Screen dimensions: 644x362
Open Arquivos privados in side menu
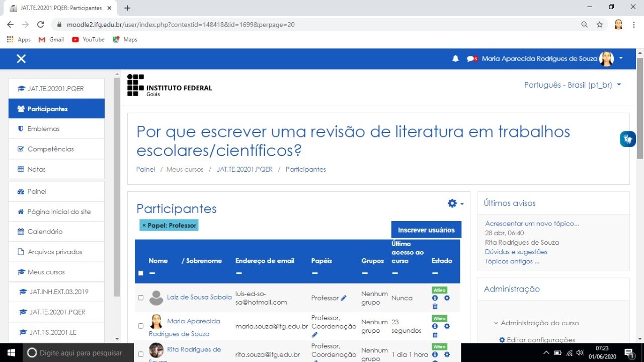56,252
